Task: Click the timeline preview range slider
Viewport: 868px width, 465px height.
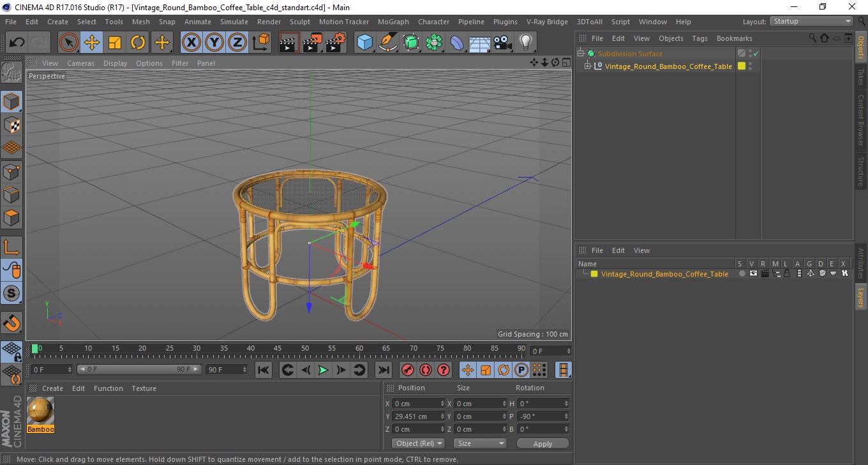Action: [x=138, y=370]
